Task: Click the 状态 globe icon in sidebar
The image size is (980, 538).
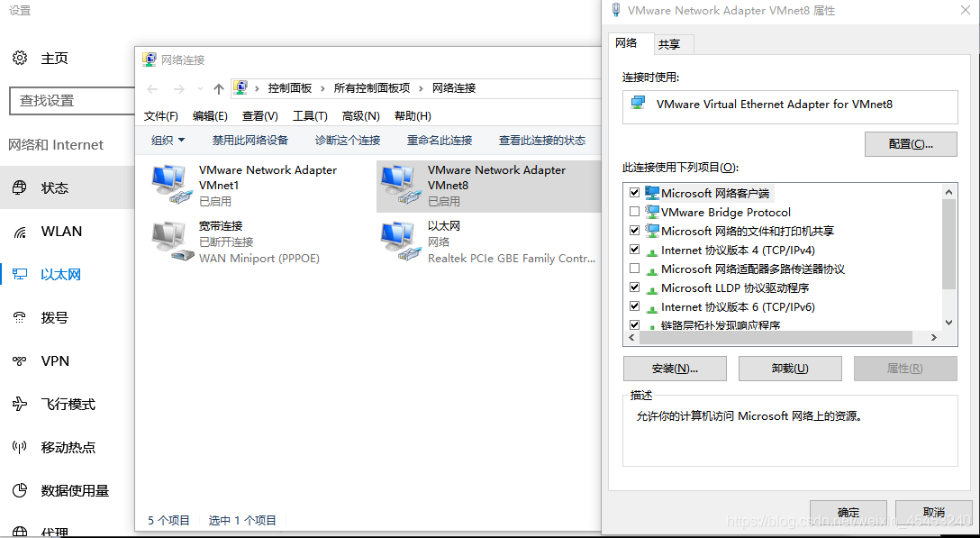Action: pyautogui.click(x=20, y=187)
